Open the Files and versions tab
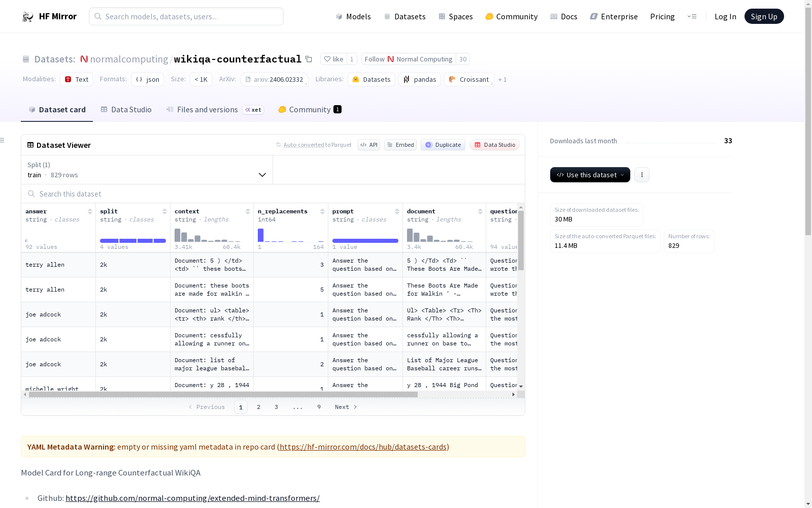The height and width of the screenshot is (508, 812). (215, 109)
